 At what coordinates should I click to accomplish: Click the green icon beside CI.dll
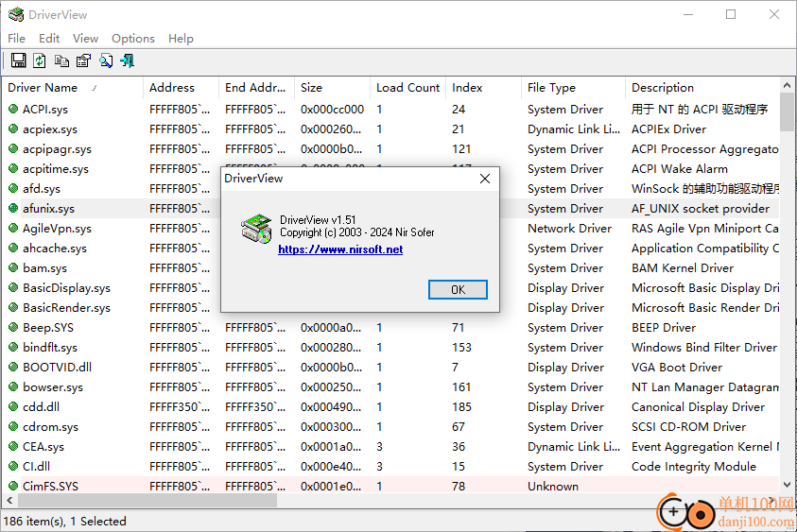tap(13, 466)
